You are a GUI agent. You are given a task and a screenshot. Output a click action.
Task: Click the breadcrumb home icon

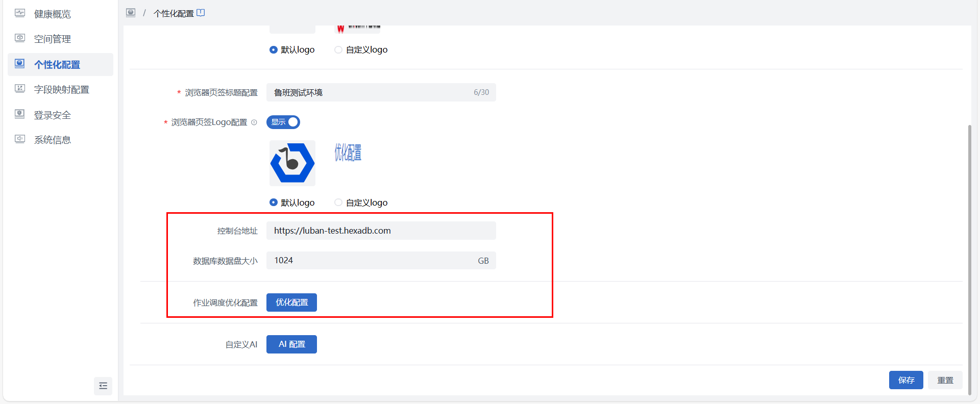[131, 13]
